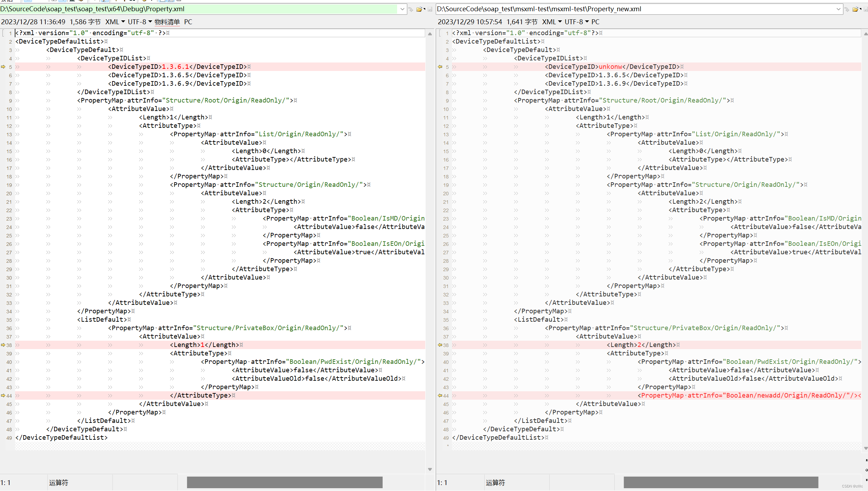Click the diff arrow at line 5 in the right margin

[x=440, y=67]
